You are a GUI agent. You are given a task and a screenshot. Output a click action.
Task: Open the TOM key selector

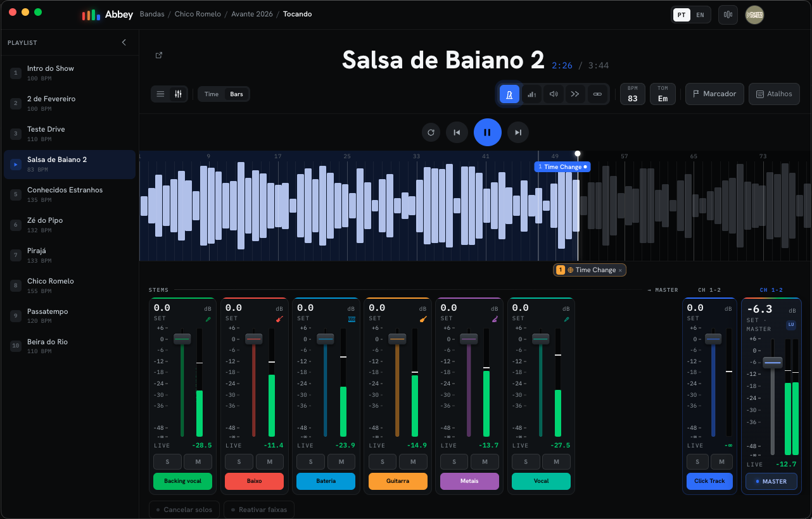(663, 94)
